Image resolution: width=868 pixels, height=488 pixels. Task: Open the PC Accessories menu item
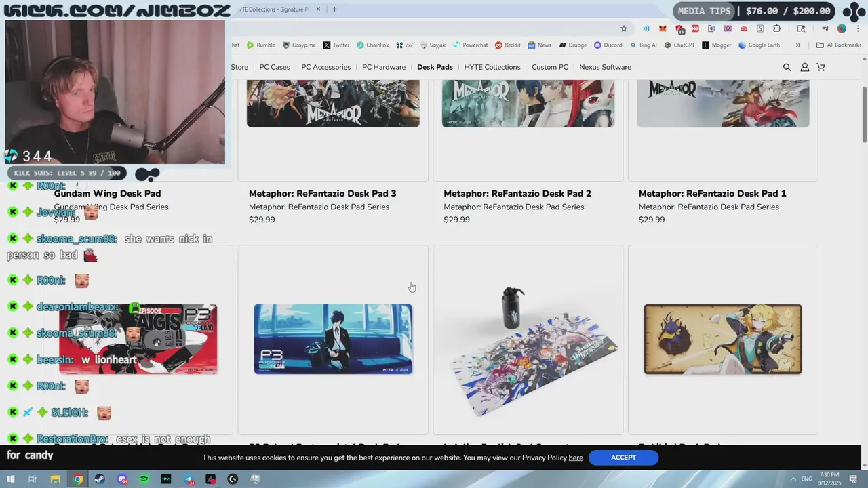pyautogui.click(x=326, y=67)
